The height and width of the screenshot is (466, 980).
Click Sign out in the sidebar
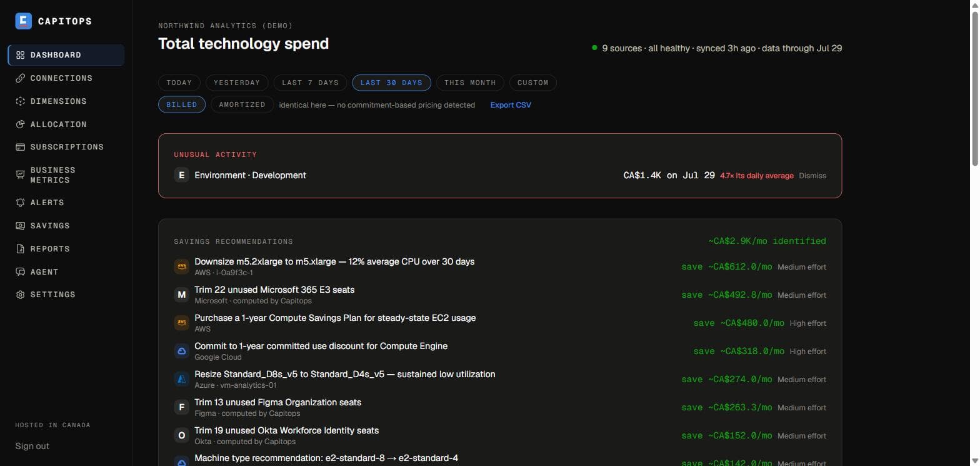pos(32,446)
